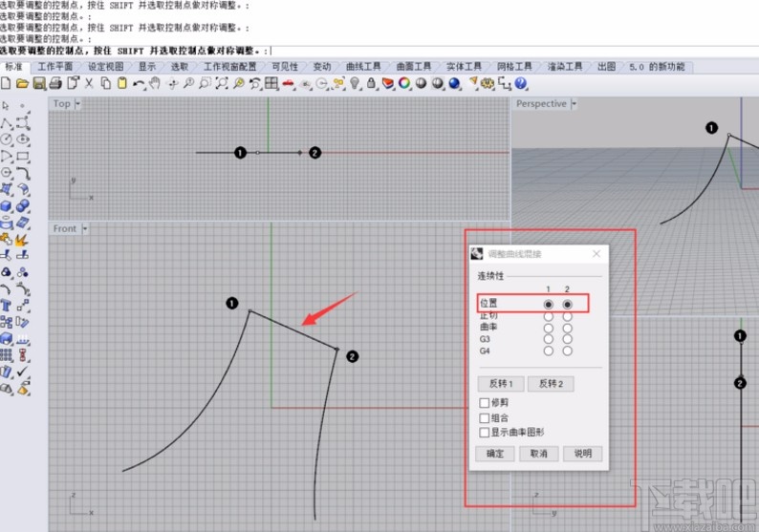Click the check mark Analyze icon
This screenshot has width=759, height=532.
tap(22, 372)
